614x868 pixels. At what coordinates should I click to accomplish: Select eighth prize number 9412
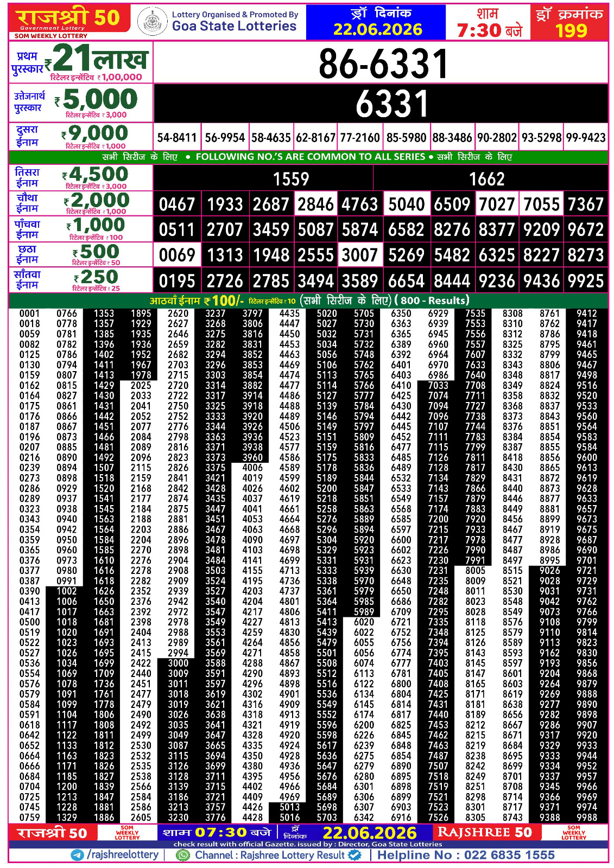[x=587, y=314]
